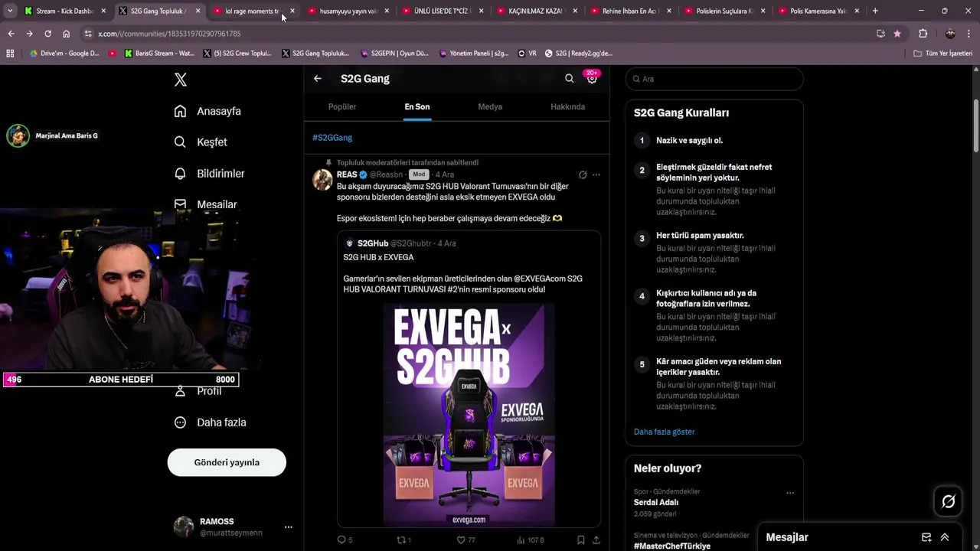Share the REAS post
Viewport: 980px width, 551px height.
coord(596,540)
